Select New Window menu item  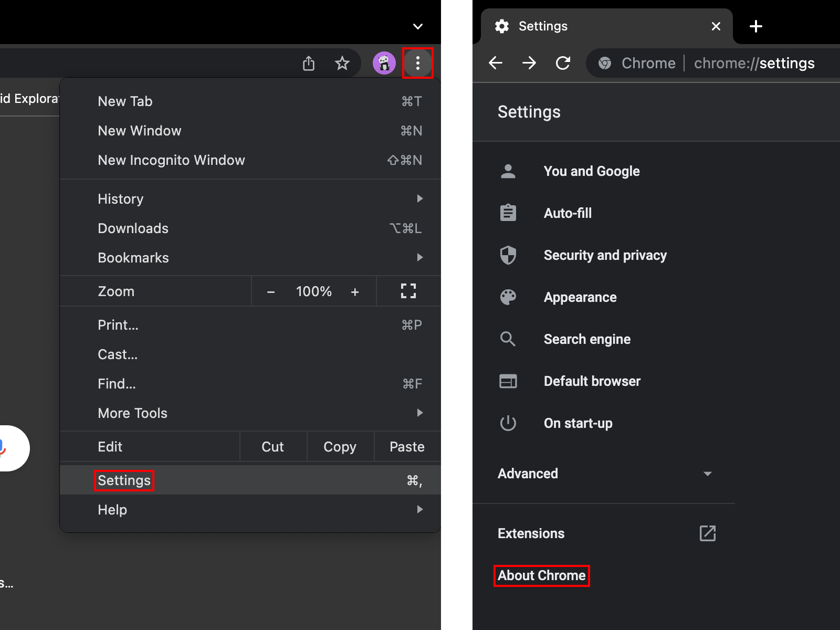[x=250, y=131]
